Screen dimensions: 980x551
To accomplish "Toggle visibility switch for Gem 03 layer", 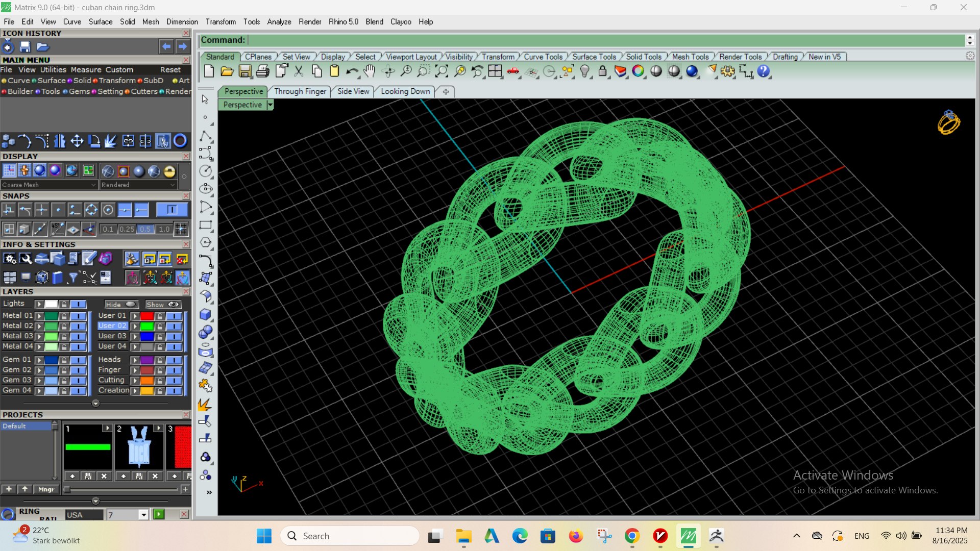I will (x=78, y=380).
